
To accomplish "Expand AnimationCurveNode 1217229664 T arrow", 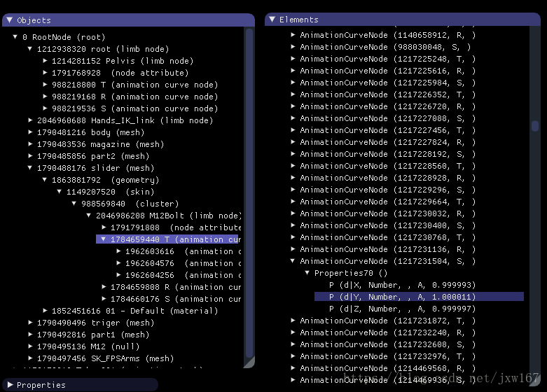I will click(293, 201).
